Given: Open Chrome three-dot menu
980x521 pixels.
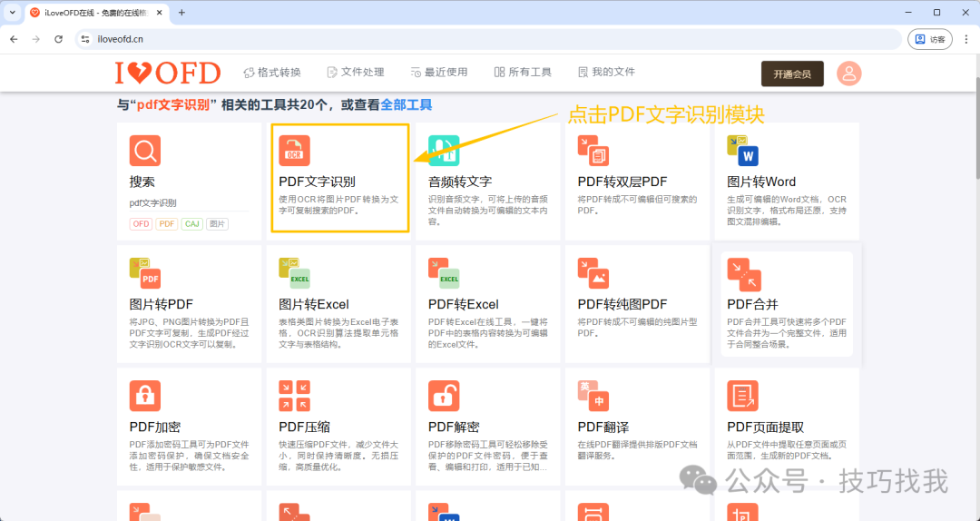Looking at the screenshot, I should pos(965,39).
